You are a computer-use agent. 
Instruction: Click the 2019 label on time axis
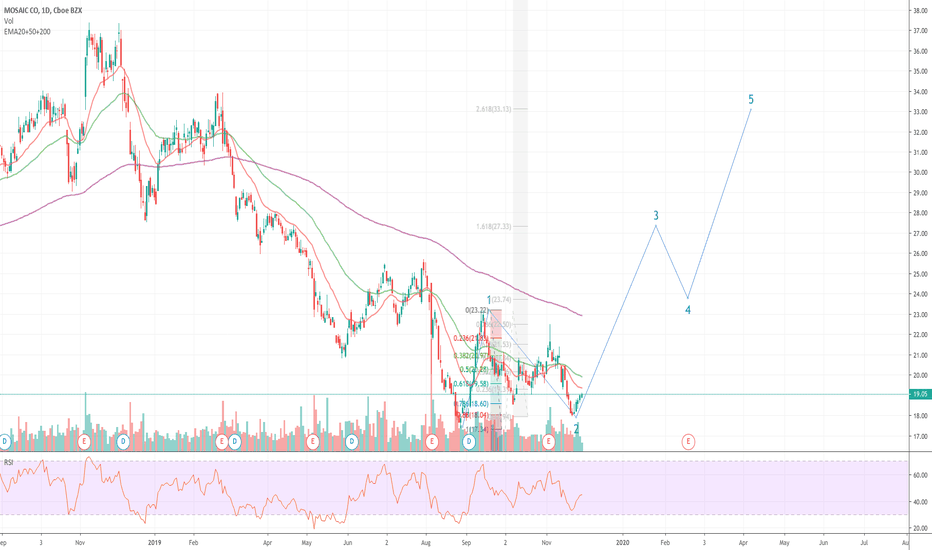154,542
